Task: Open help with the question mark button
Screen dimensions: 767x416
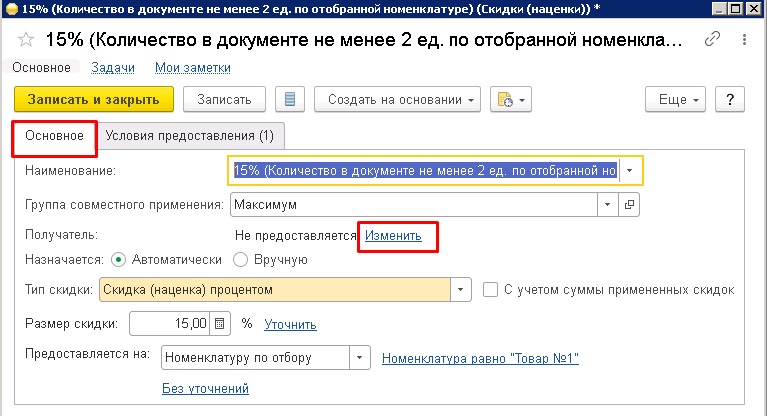Action: click(730, 99)
